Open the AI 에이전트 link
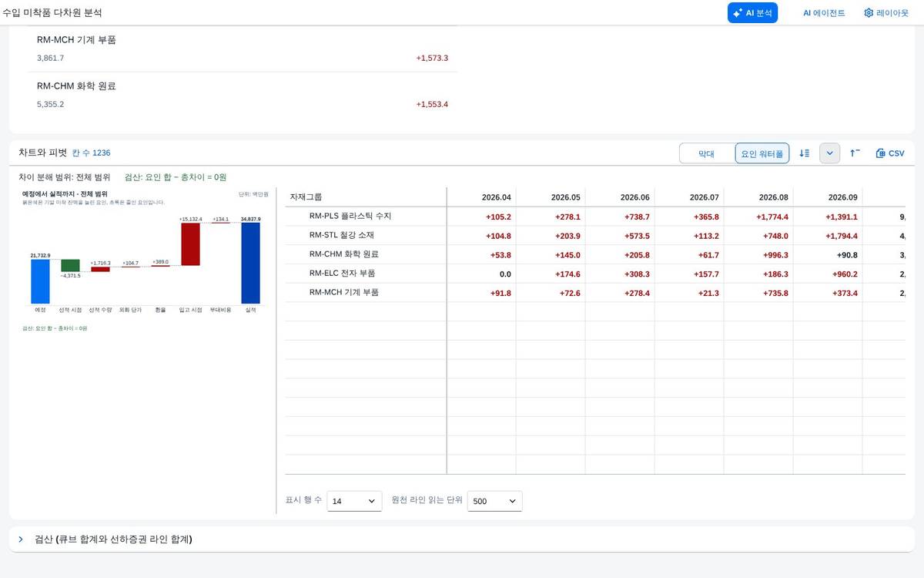 [824, 13]
